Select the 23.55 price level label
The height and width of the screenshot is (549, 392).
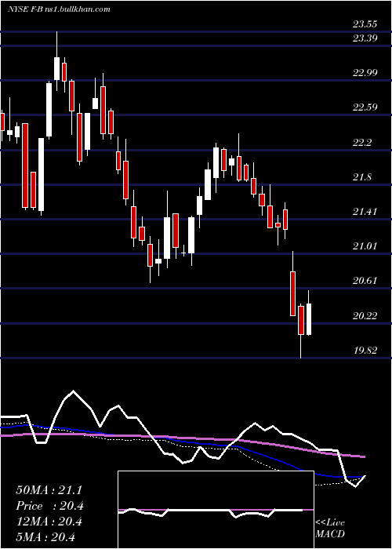coord(365,24)
